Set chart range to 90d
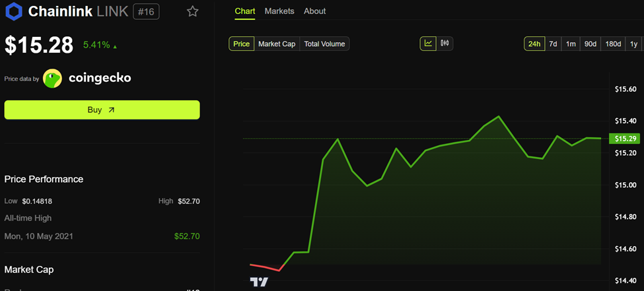Image resolution: width=644 pixels, height=291 pixels. click(590, 44)
